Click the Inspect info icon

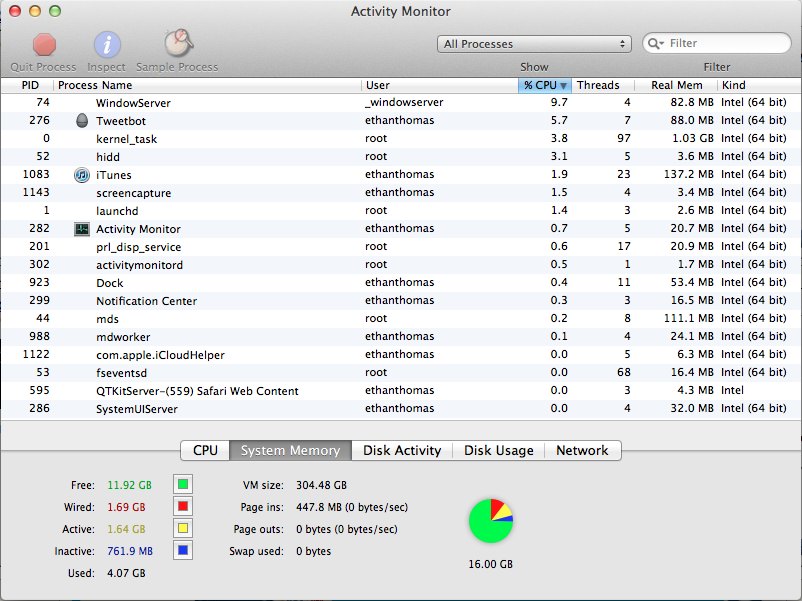107,44
